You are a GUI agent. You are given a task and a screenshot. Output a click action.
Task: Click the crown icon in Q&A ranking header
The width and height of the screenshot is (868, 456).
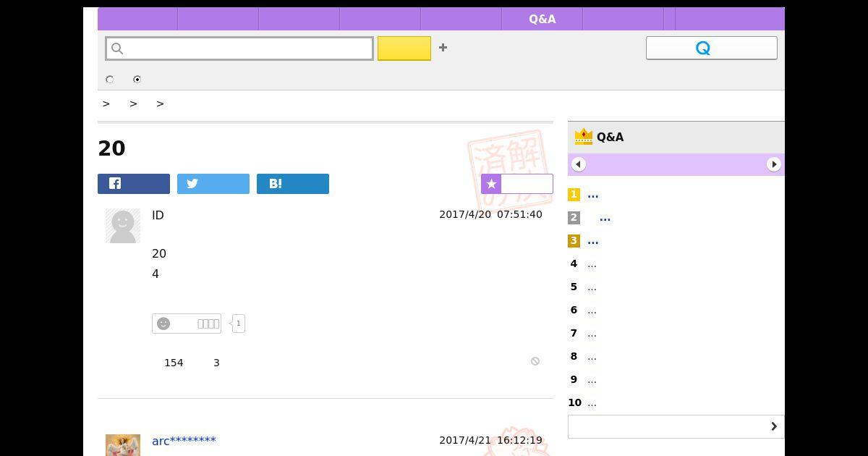[x=583, y=136]
